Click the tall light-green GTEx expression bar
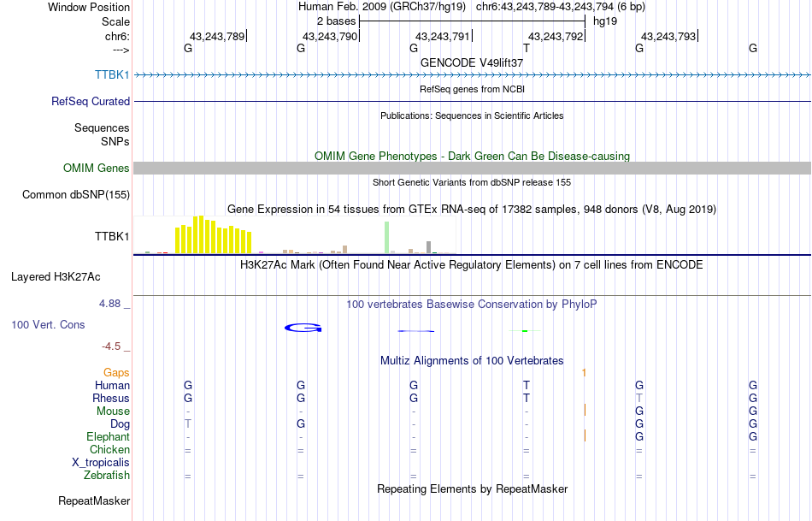This screenshot has height=521, width=812. [x=386, y=238]
